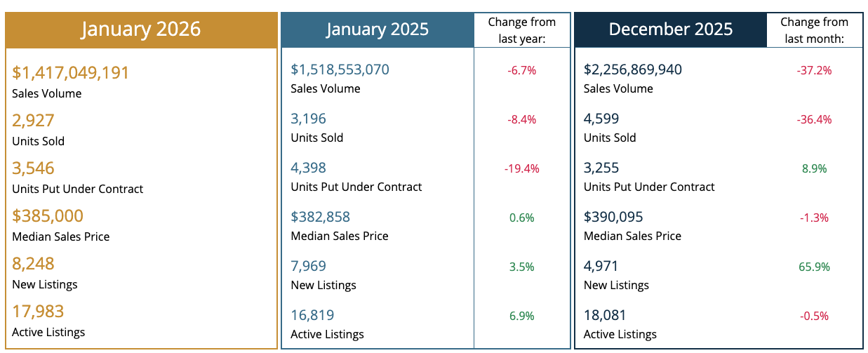Screen dimensions: 868x353
Task: Click the $385,000 median sales price
Action: click(x=48, y=216)
